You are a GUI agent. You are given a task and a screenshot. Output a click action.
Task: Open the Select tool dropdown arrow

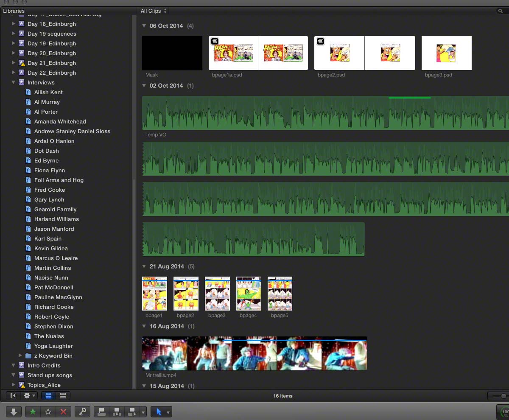168,412
